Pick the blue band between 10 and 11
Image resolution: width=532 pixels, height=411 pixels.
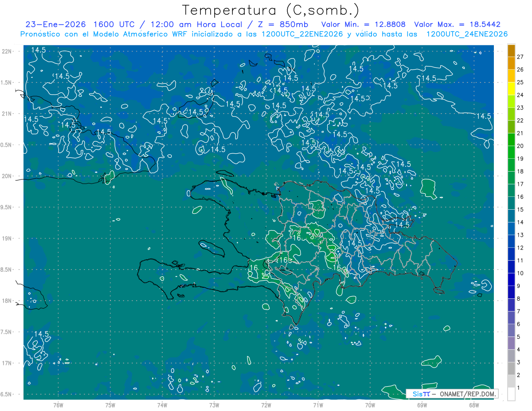tap(511, 267)
